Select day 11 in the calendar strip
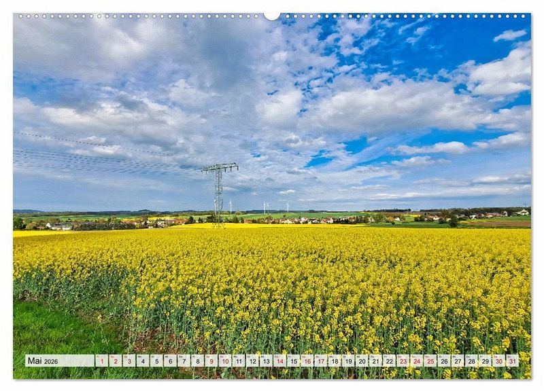544x392 pixels. pos(239,361)
